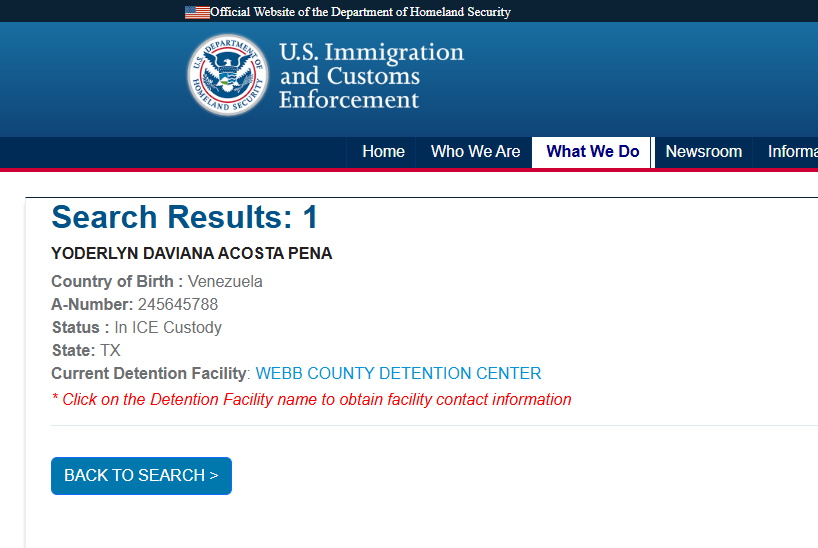Image resolution: width=818 pixels, height=548 pixels.
Task: Click the State value TX
Action: tap(110, 350)
